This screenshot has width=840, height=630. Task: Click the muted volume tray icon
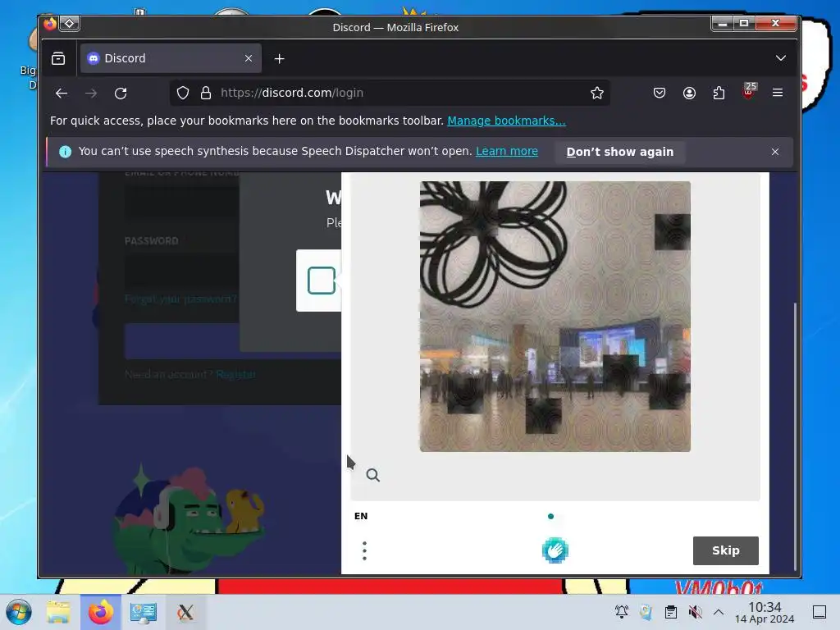click(695, 612)
